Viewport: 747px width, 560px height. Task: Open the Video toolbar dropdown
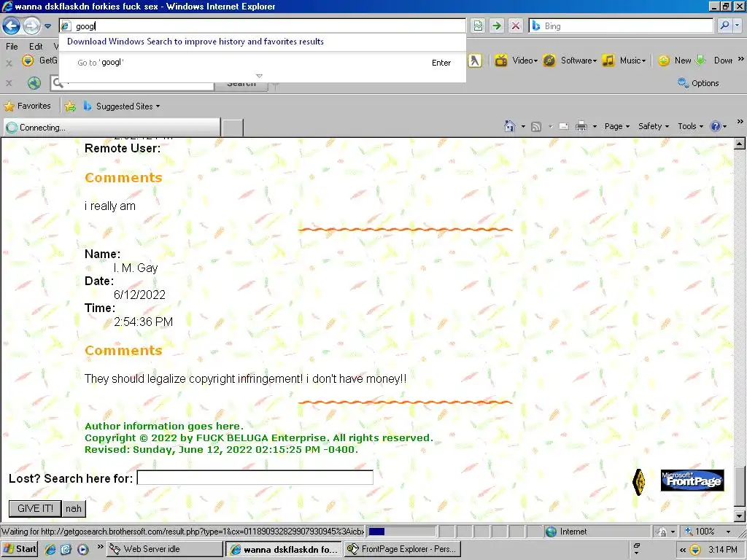pos(516,61)
